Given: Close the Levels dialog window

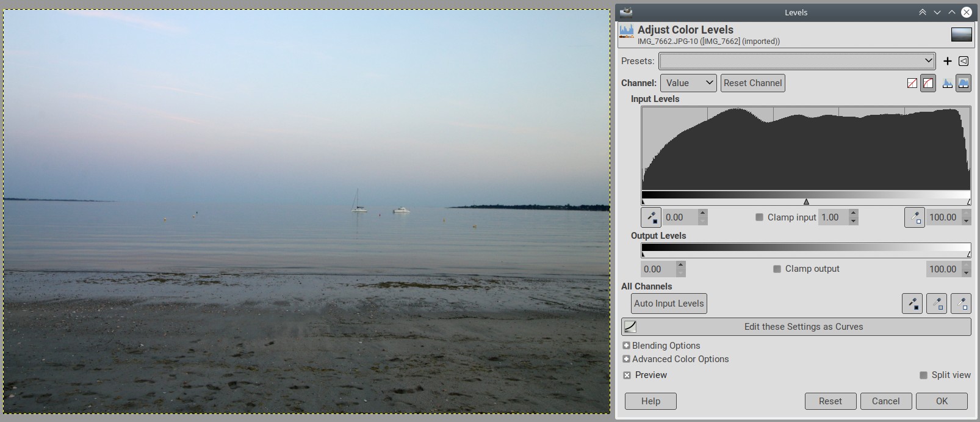Looking at the screenshot, I should pos(967,12).
